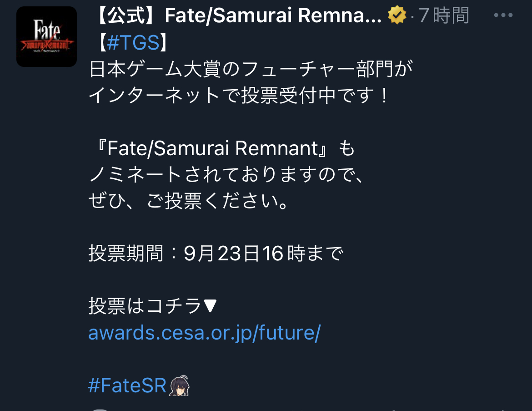Open the Fate/Samurai Remnant profile avatar
Image resolution: width=532 pixels, height=411 pixels.
click(46, 37)
